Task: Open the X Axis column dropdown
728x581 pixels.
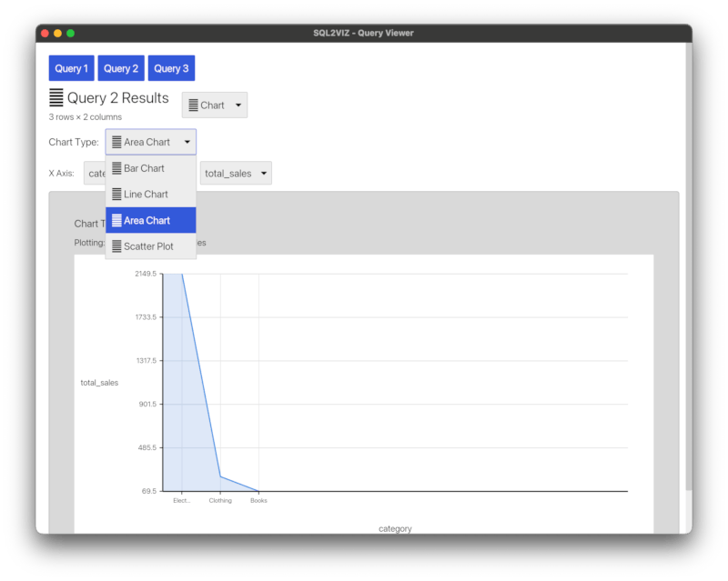Action: [95, 173]
